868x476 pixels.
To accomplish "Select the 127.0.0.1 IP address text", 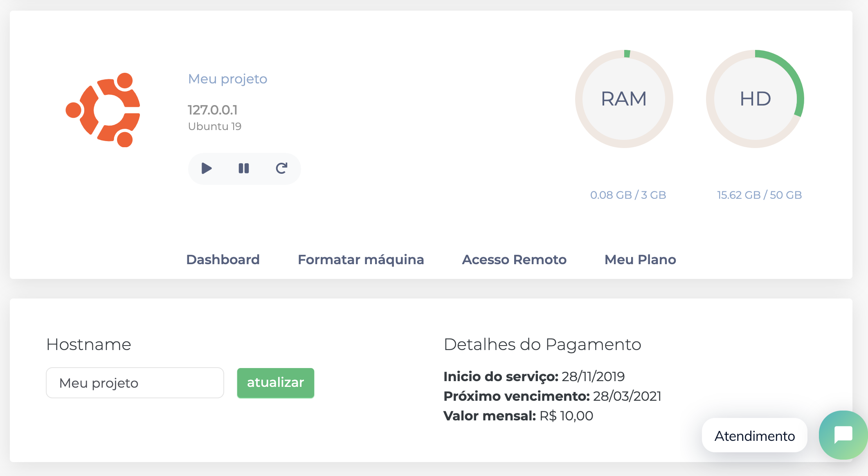I will click(213, 110).
